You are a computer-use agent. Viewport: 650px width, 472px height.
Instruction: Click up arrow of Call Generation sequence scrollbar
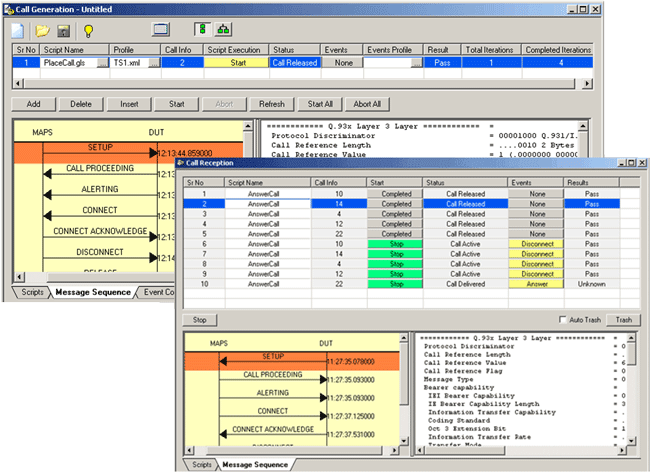(x=247, y=126)
